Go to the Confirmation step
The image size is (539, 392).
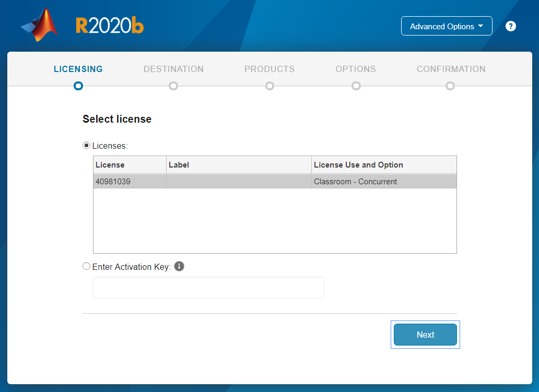tap(451, 69)
